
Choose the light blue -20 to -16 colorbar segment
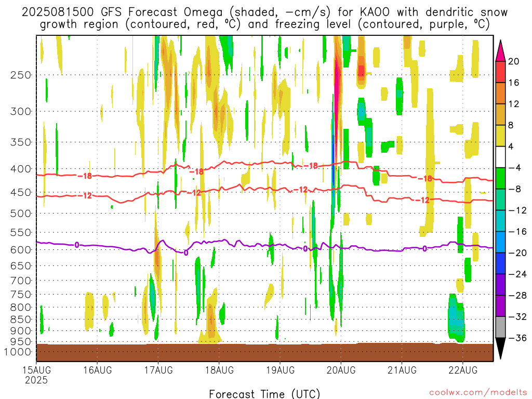pos(500,242)
